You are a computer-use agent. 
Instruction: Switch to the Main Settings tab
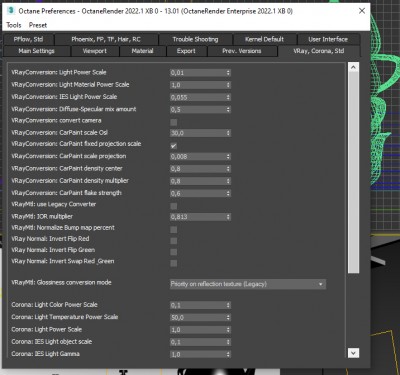(x=36, y=51)
